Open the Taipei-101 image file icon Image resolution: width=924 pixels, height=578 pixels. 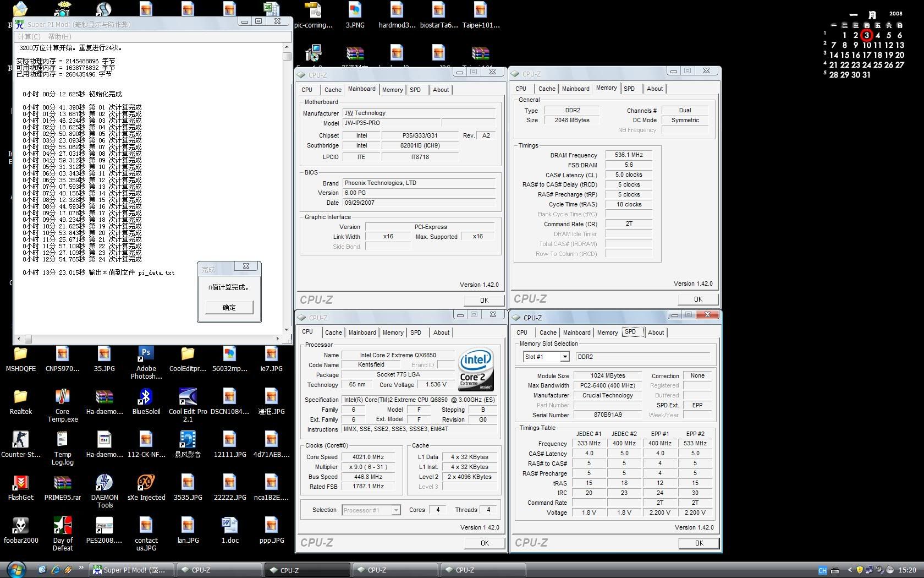pos(481,15)
